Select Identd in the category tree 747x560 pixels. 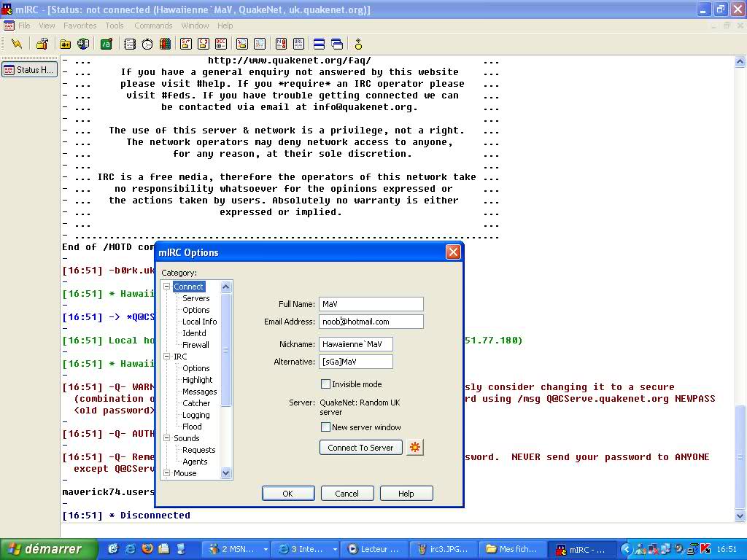pos(194,332)
